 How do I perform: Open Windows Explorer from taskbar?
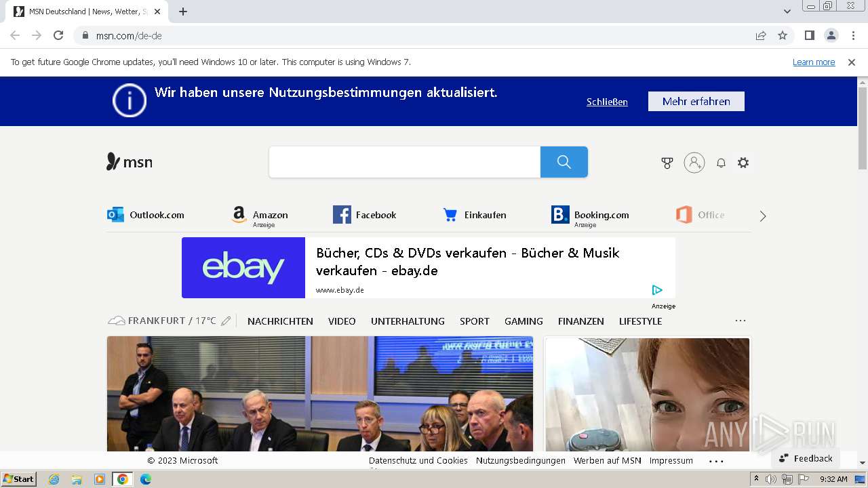77,479
